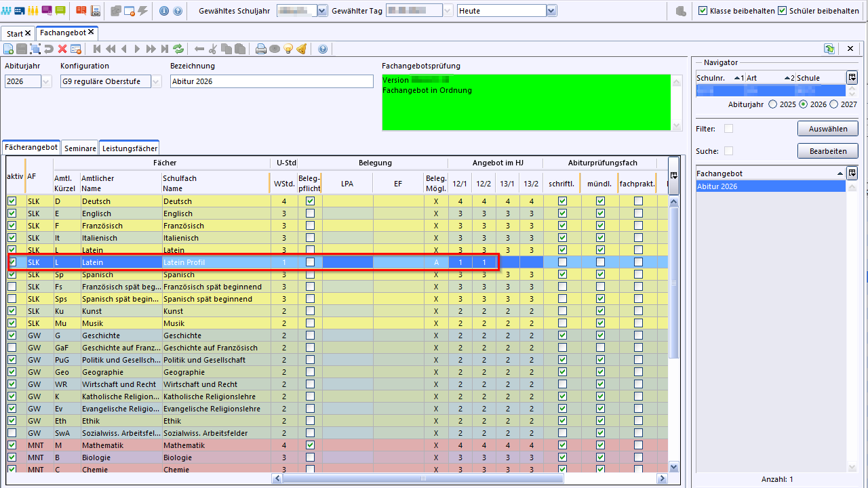Click the blue info icon in the top bar

(164, 11)
